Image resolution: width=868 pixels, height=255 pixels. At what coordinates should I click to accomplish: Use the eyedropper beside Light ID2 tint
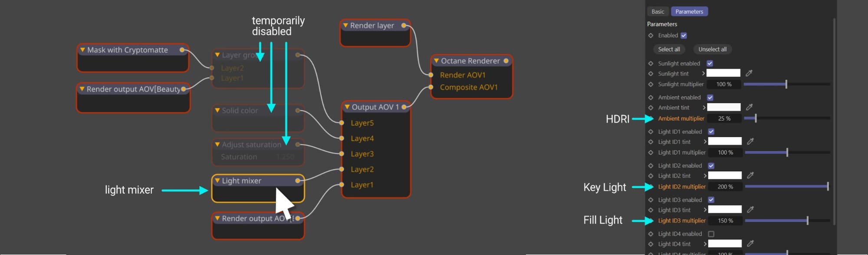[750, 175]
